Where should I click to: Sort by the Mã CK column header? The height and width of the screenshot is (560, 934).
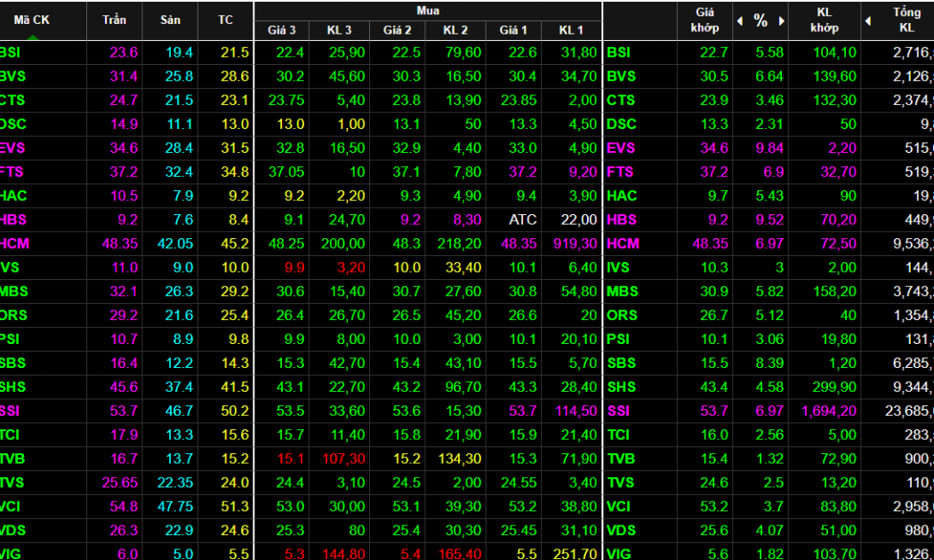(31, 20)
